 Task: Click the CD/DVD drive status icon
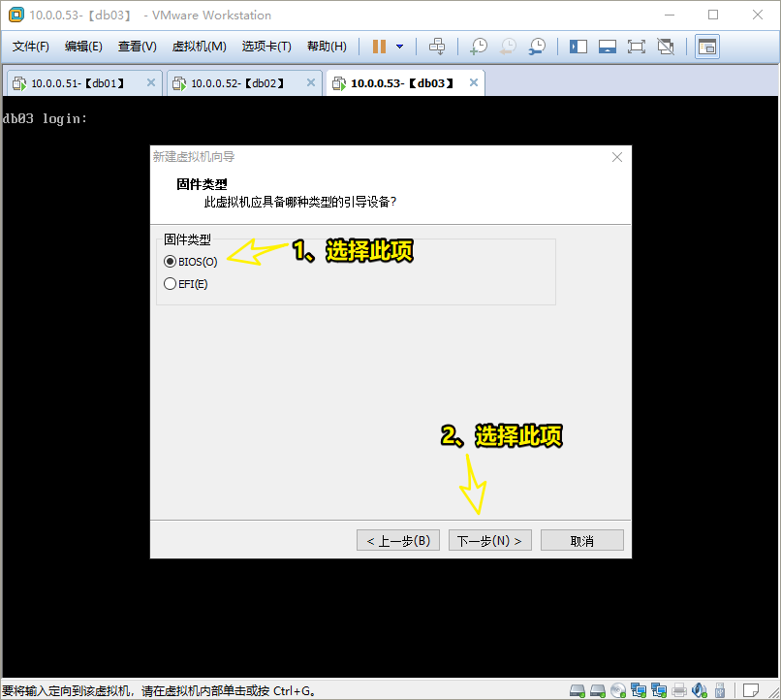click(x=618, y=690)
